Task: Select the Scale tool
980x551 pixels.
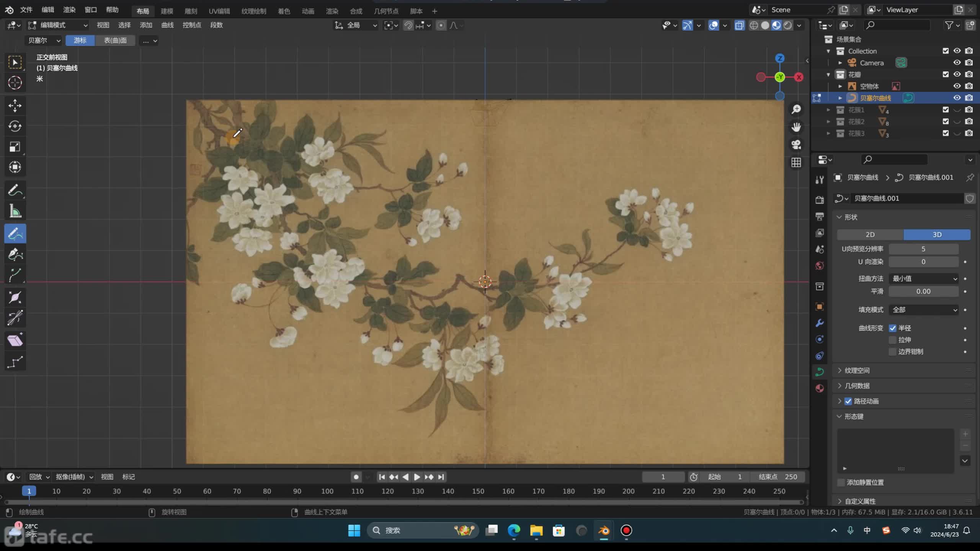Action: pos(15,147)
